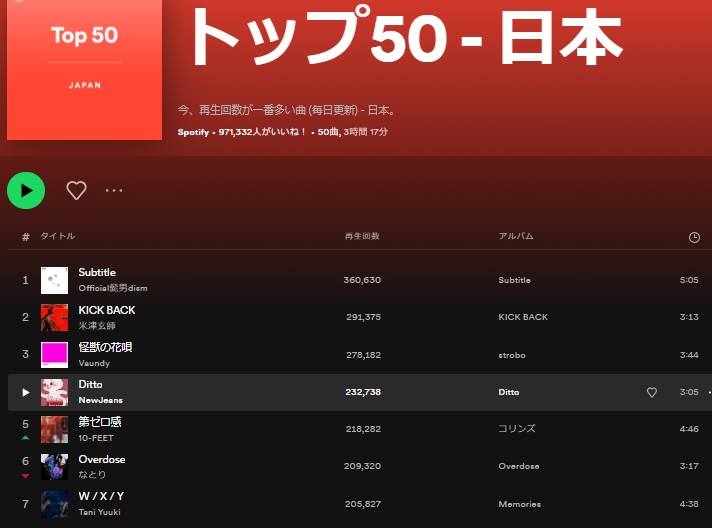Open artist なとり
Image resolution: width=712 pixels, height=528 pixels.
[x=92, y=474]
